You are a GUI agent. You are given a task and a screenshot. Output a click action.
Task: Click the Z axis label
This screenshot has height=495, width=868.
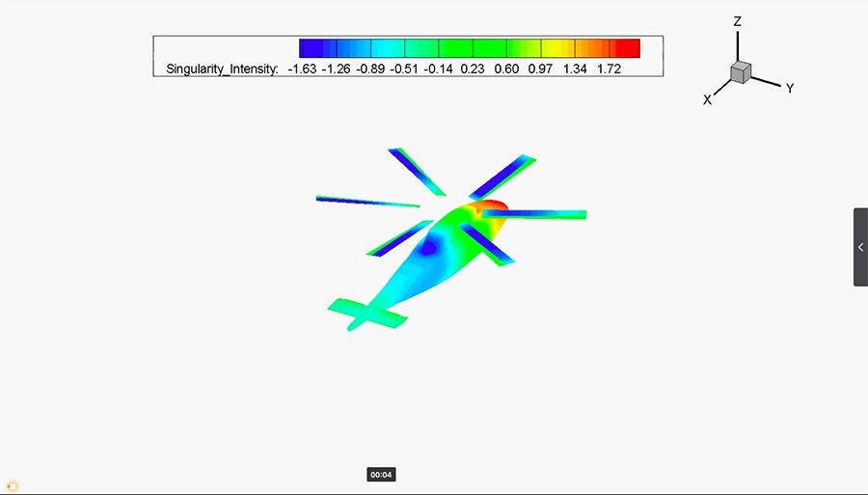tap(737, 20)
